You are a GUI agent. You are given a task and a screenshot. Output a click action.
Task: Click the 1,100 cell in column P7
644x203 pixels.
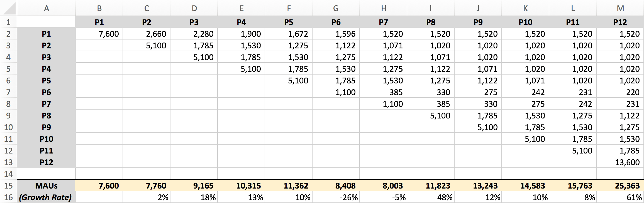point(383,104)
